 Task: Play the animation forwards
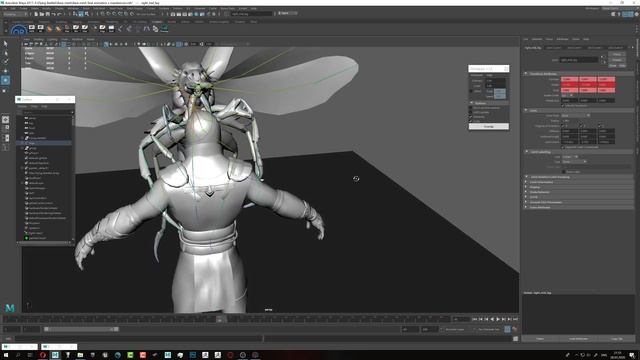click(x=498, y=319)
